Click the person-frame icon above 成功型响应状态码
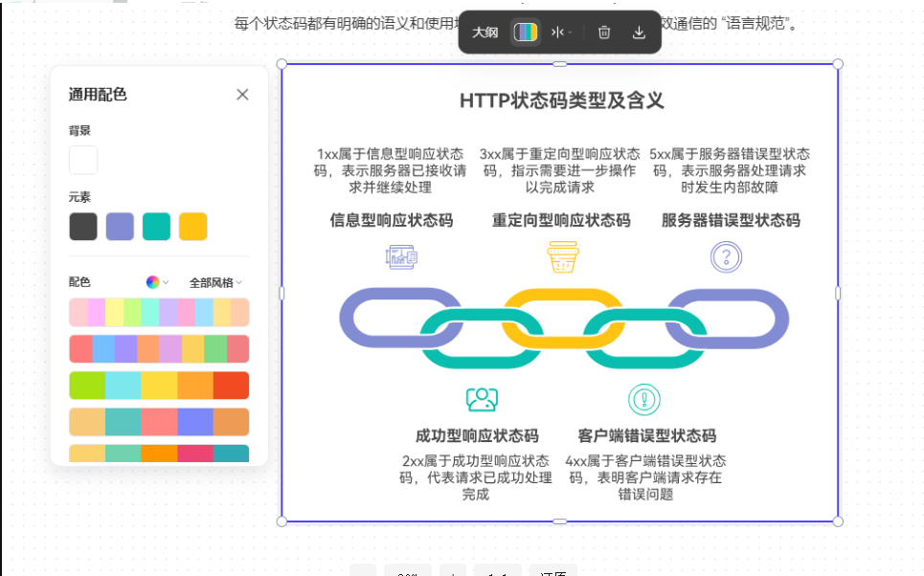Image resolution: width=924 pixels, height=576 pixels. coord(482,399)
